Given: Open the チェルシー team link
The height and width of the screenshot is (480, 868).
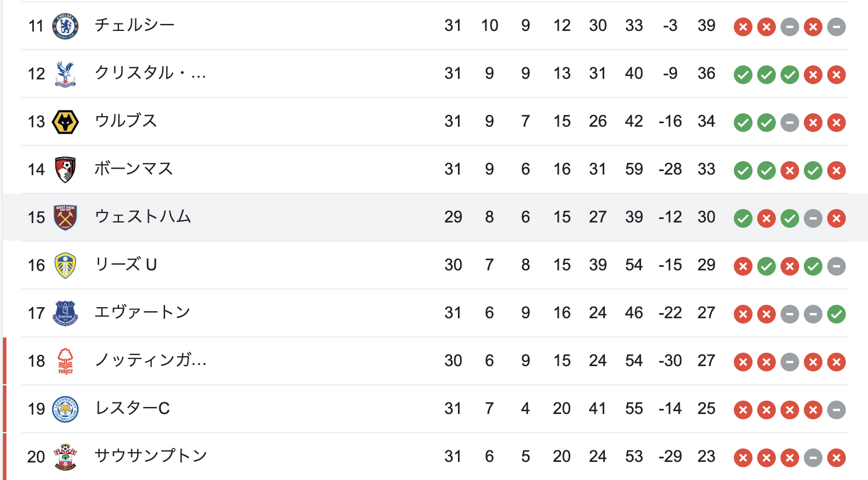Looking at the screenshot, I should (135, 25).
